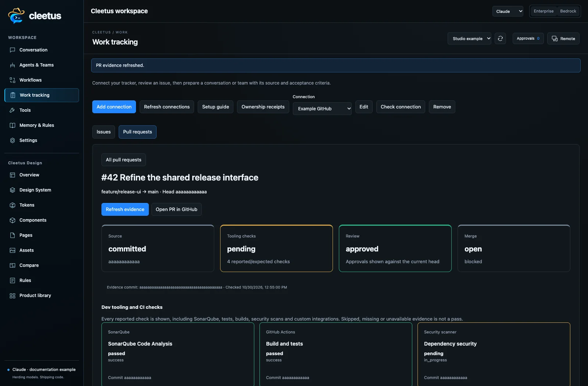
Task: Click the Pages document icon
Action: point(12,235)
